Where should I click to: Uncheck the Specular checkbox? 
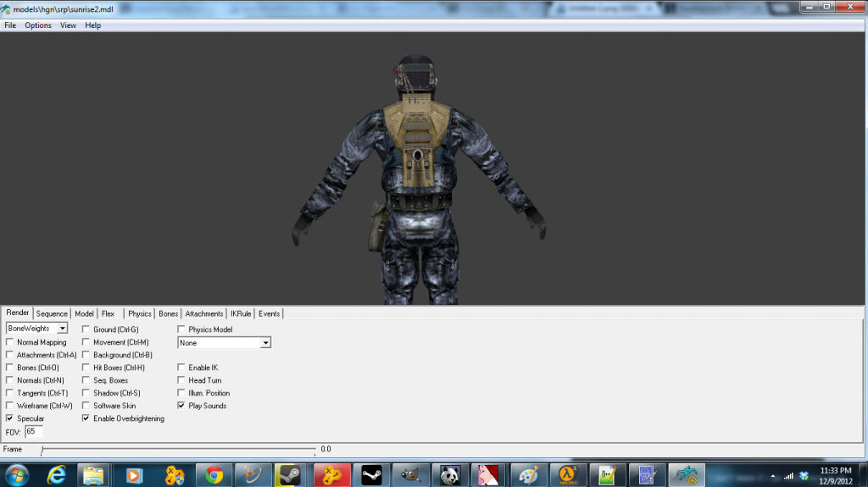[x=9, y=418]
